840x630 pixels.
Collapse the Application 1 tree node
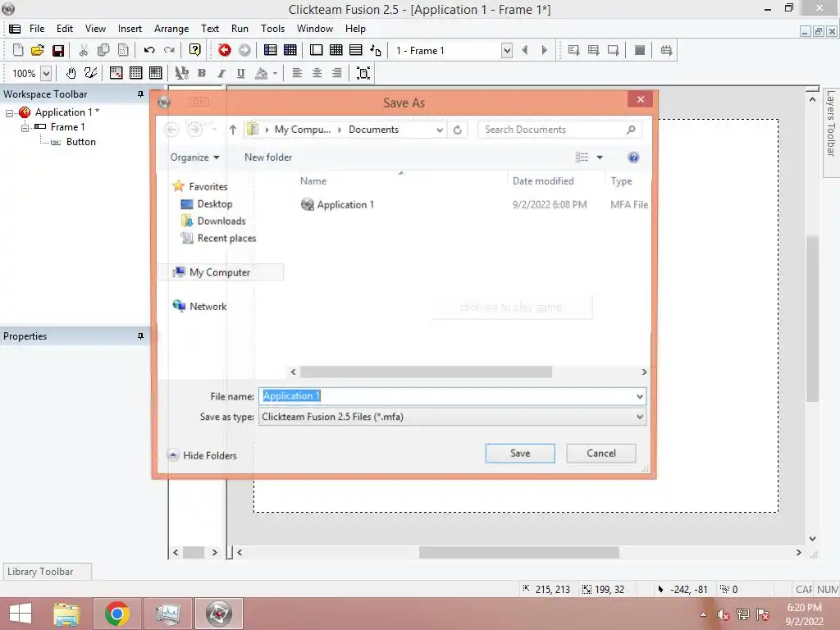click(x=9, y=113)
